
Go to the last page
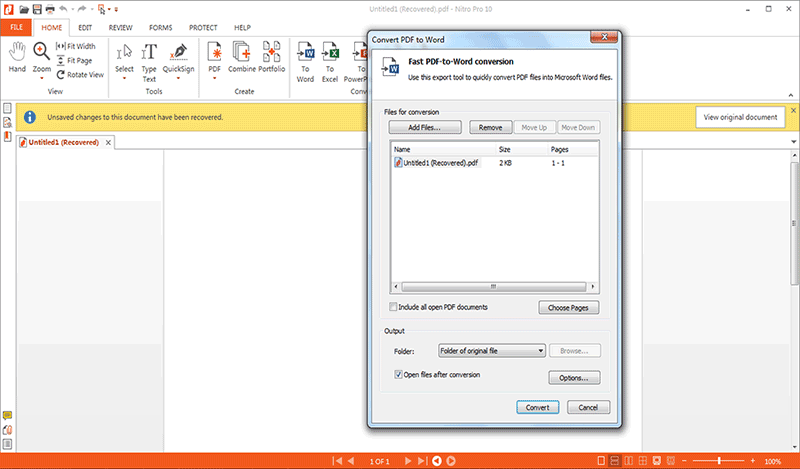point(422,461)
